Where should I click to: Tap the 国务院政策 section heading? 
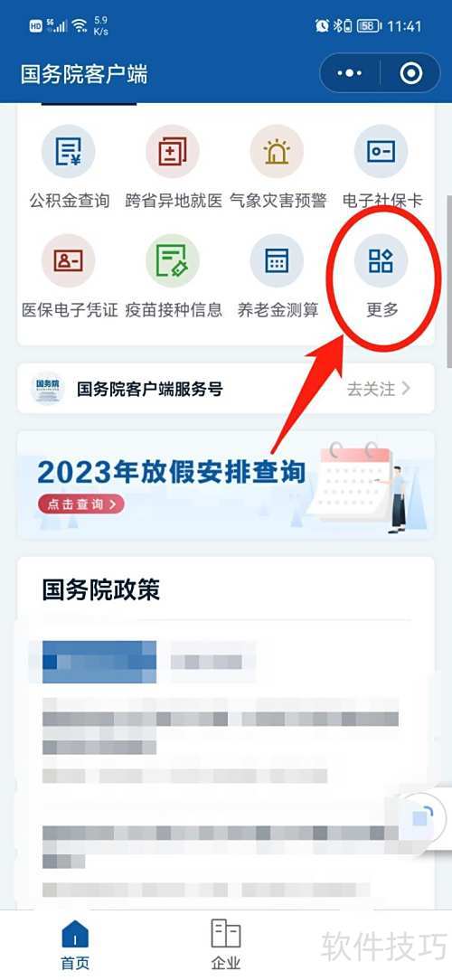[x=101, y=589]
